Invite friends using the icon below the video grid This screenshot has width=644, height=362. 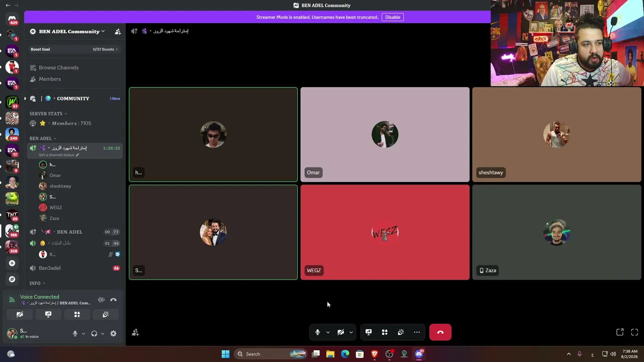(x=135, y=332)
